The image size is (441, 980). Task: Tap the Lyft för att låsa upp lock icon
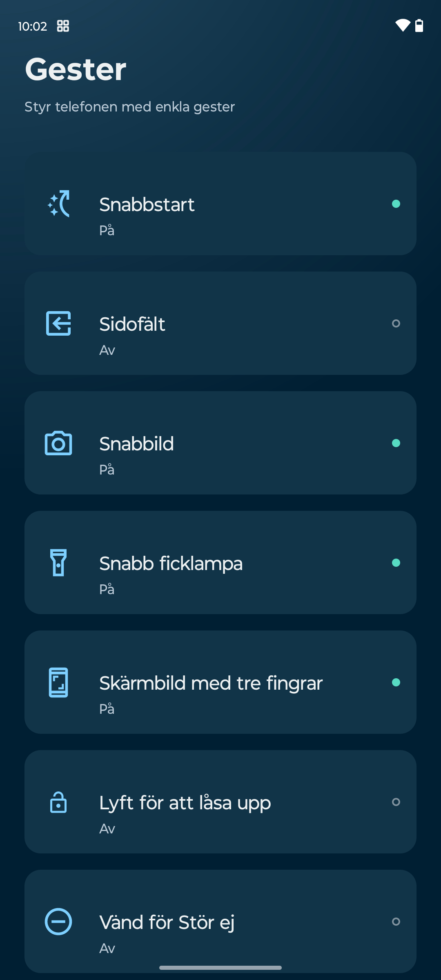[58, 802]
